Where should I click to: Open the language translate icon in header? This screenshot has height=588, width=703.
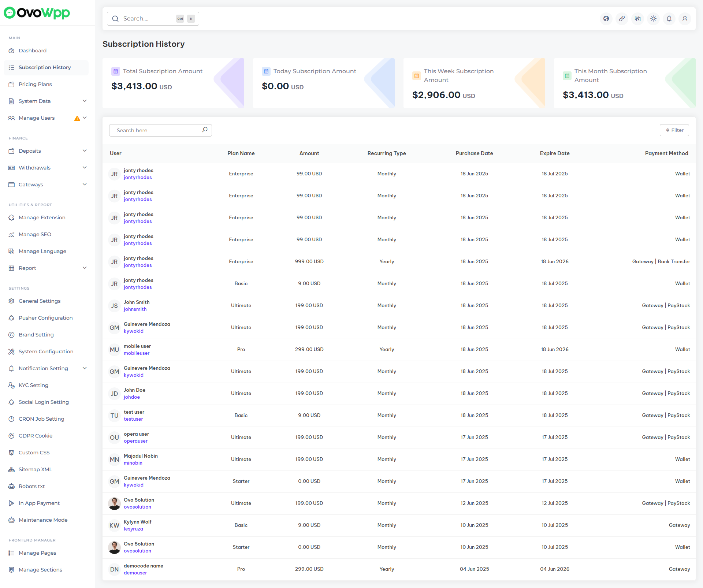(x=637, y=19)
